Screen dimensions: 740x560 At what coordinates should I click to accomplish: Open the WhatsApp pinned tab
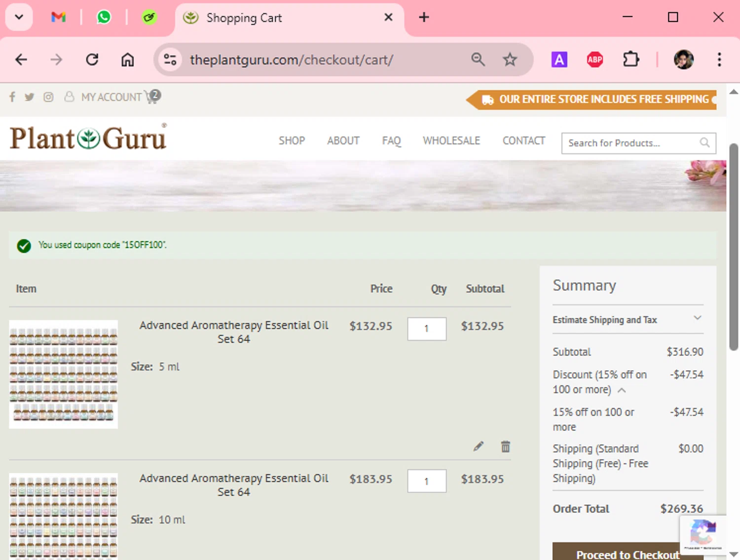point(104,17)
